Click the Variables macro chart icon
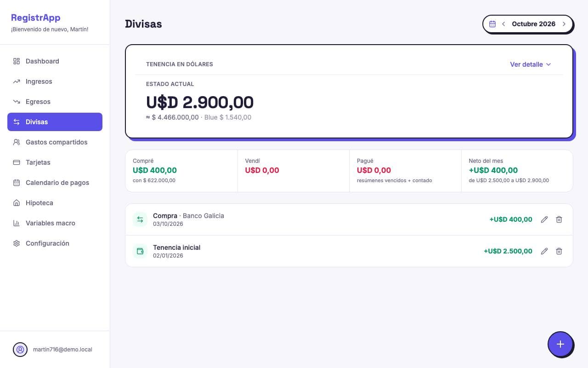The image size is (588, 368). (17, 223)
